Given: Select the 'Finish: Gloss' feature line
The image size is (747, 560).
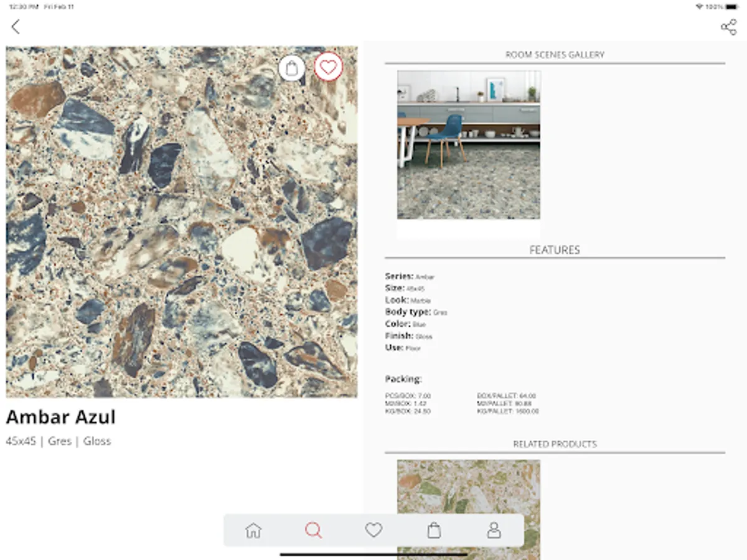Looking at the screenshot, I should (408, 336).
